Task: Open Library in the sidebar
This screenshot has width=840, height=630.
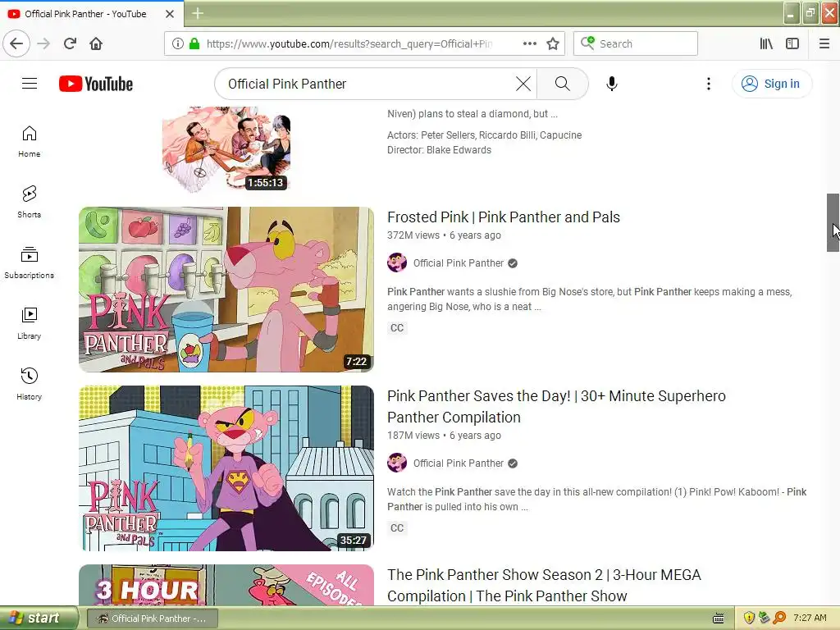Action: (x=29, y=323)
